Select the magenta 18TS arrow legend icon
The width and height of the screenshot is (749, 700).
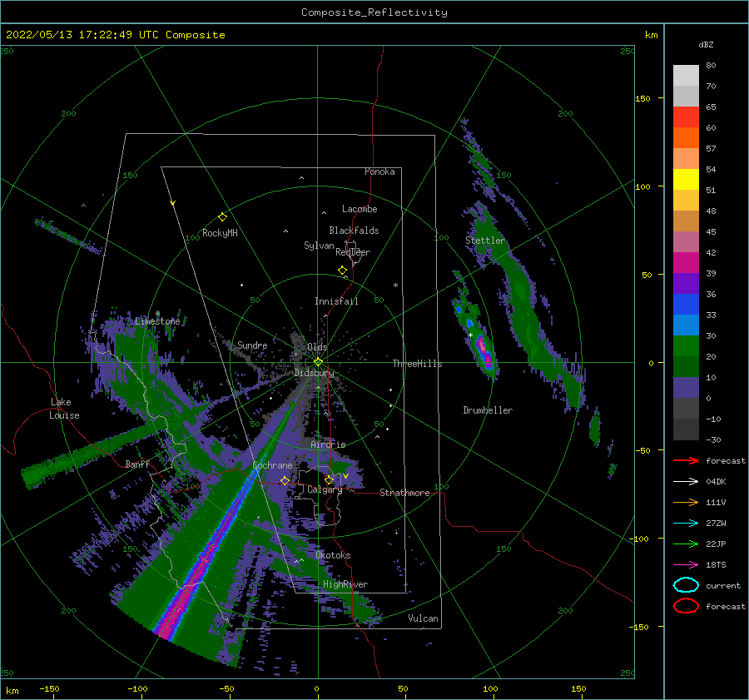click(x=686, y=565)
